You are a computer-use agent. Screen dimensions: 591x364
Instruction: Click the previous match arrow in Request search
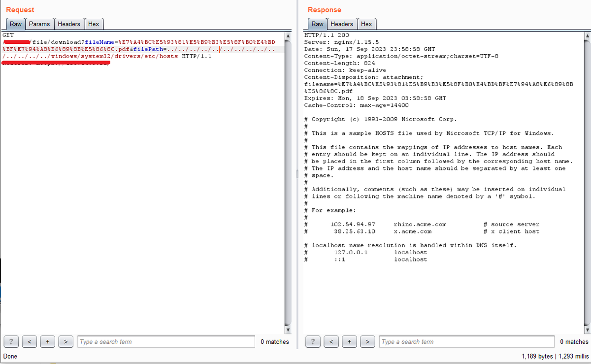pos(30,341)
